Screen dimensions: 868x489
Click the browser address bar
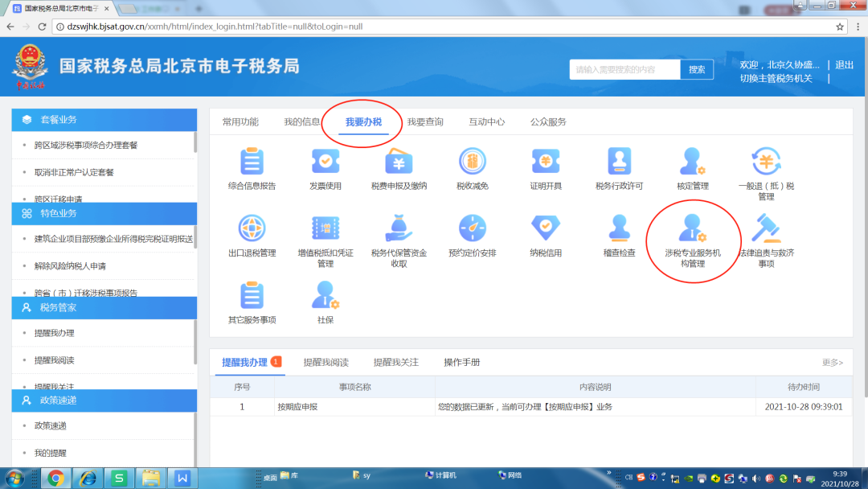[443, 27]
